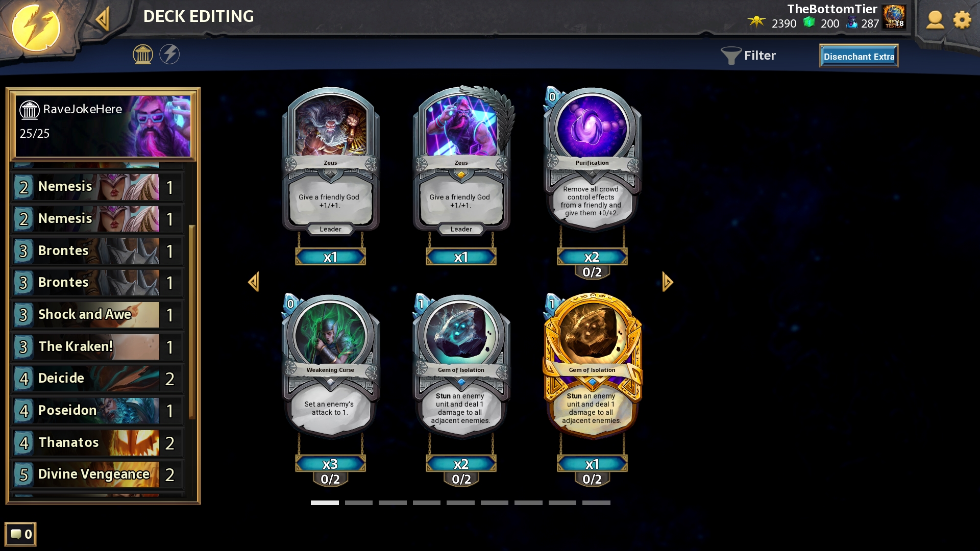980x551 pixels.
Task: Click the Disenchant Extra button
Action: point(859,56)
